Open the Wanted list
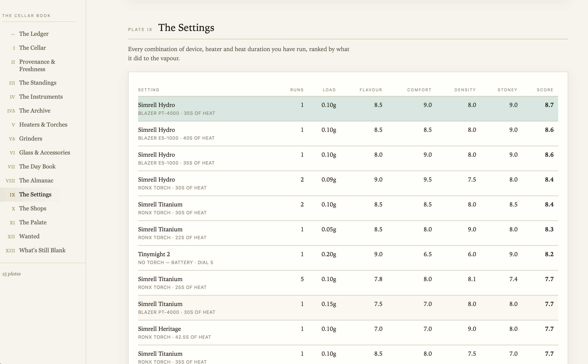The height and width of the screenshot is (364, 588). pos(29,236)
